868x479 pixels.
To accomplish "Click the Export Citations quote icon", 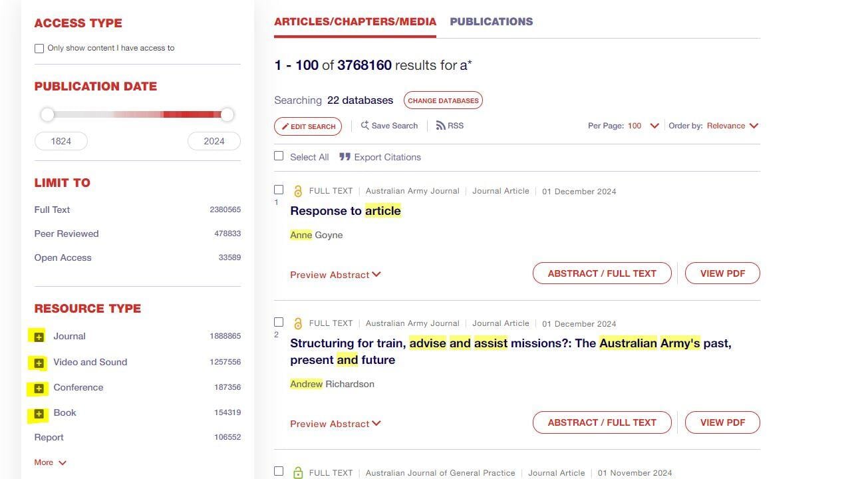I will click(345, 157).
